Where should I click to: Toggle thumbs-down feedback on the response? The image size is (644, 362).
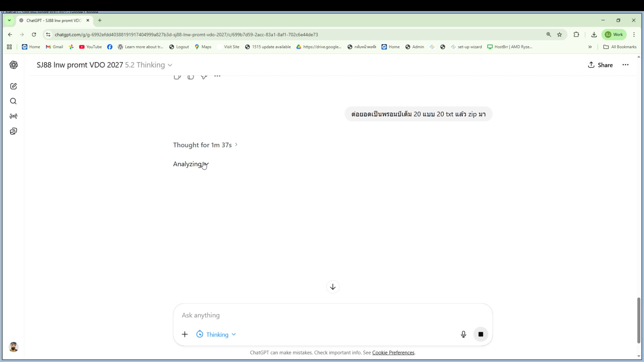(191, 76)
